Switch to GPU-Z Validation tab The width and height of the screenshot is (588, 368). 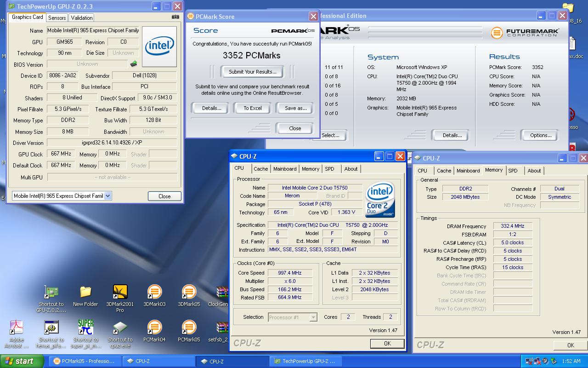pos(82,17)
